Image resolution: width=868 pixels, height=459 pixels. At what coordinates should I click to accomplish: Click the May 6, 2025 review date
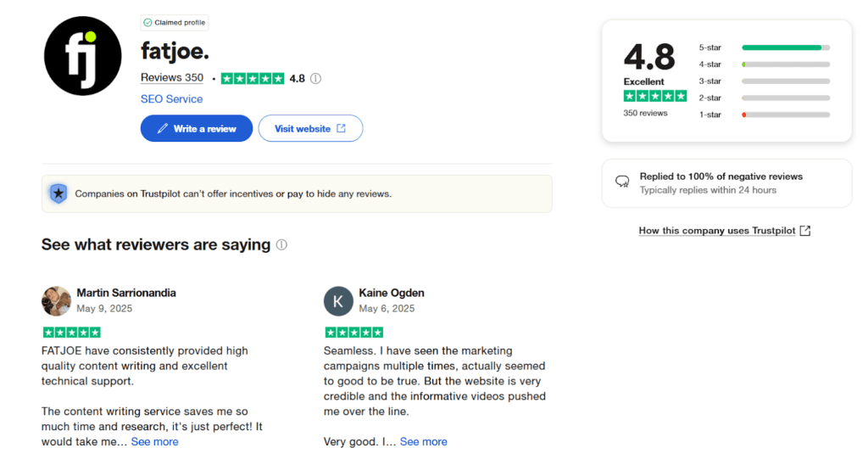[x=387, y=308]
